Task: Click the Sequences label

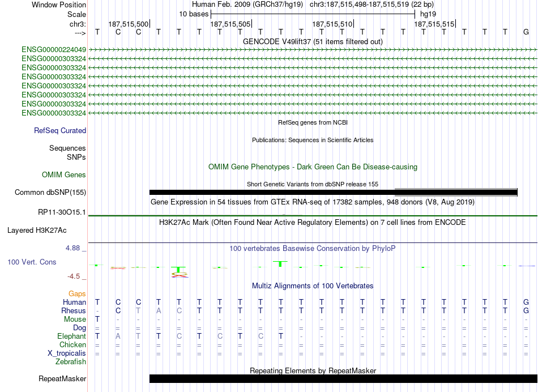Action: pos(67,148)
